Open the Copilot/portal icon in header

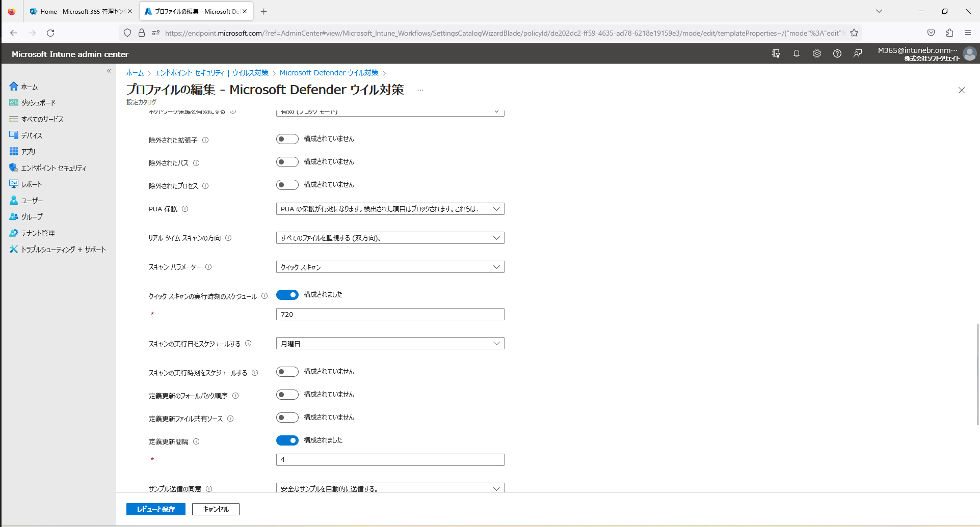click(776, 53)
